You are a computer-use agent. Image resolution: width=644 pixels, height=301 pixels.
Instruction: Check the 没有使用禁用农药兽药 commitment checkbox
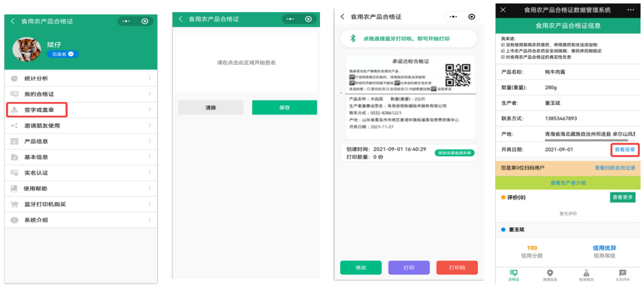tap(502, 45)
